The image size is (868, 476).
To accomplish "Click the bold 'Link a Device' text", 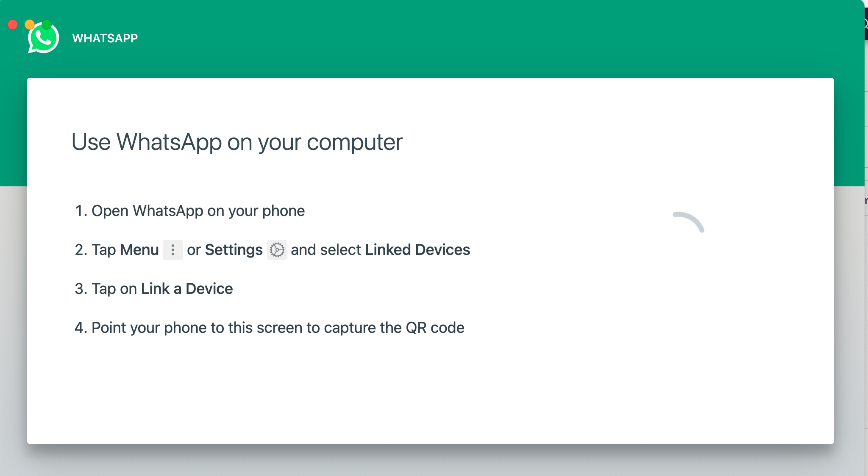I will (187, 289).
